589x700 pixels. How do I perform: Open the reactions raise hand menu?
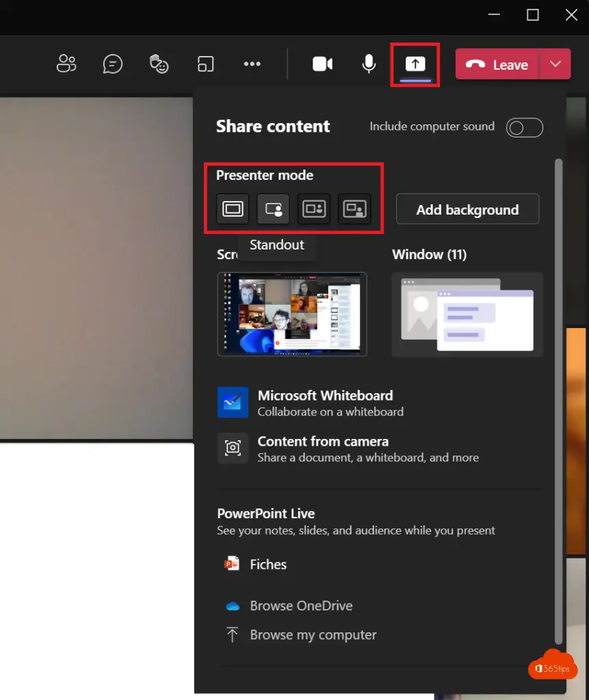(x=159, y=64)
